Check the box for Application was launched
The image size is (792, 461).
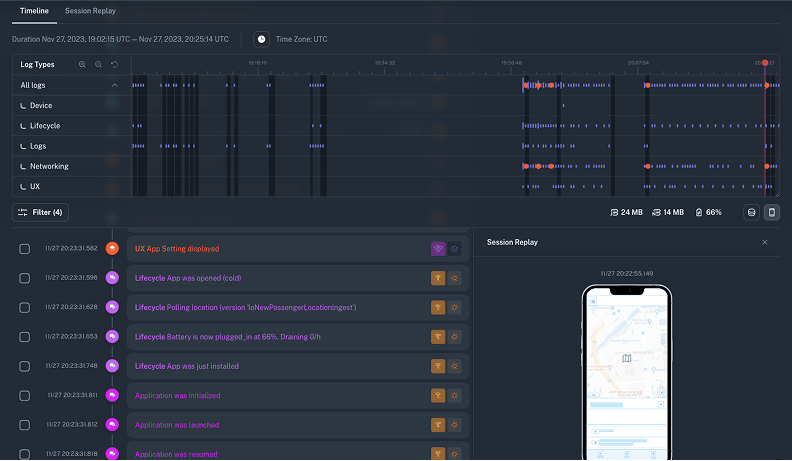click(24, 425)
